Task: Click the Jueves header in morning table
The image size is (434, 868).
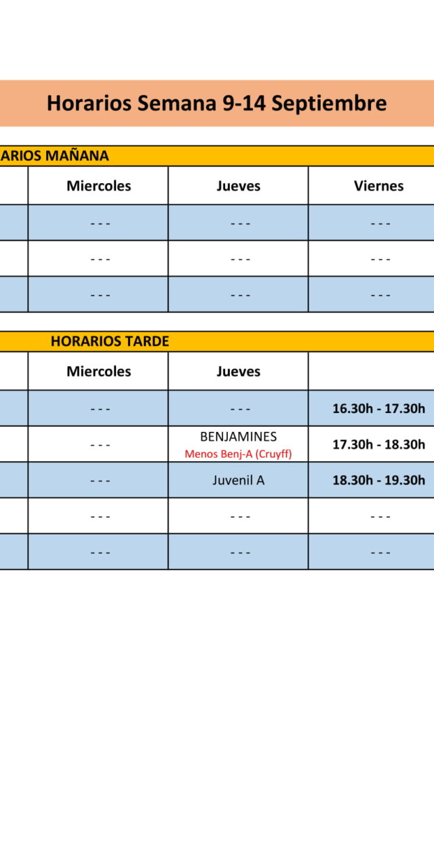Action: [238, 186]
